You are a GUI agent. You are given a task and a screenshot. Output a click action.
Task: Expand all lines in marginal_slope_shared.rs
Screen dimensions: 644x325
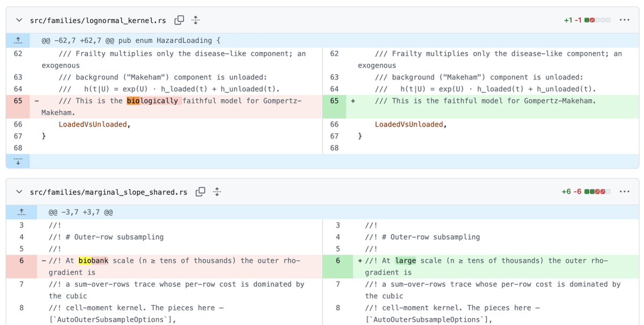coord(217,192)
